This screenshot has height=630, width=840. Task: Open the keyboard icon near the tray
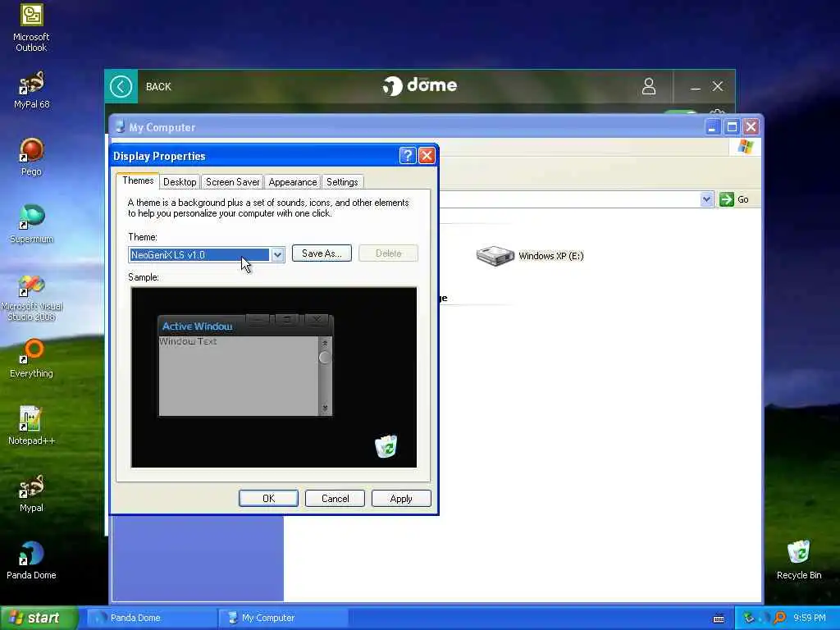719,619
